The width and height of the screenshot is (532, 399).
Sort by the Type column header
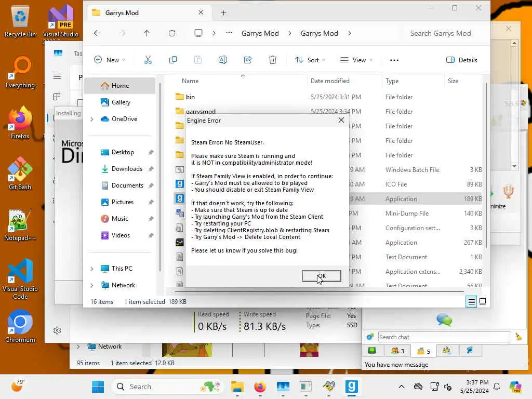pos(392,81)
